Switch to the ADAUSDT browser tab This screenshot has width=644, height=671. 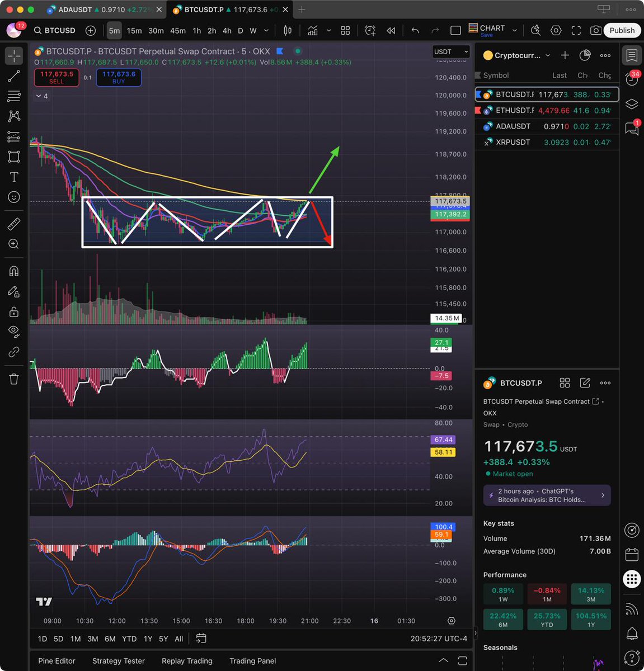(x=104, y=10)
